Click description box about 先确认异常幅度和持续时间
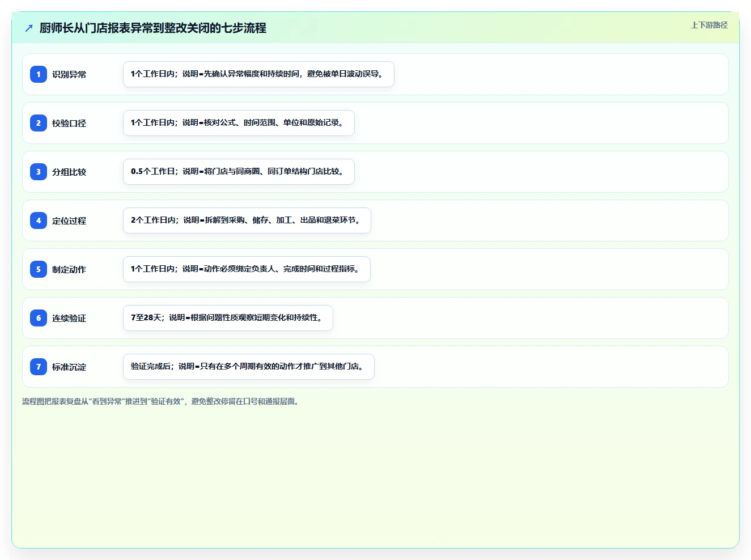Screen dimensions: 751x560 pyautogui.click(x=258, y=74)
